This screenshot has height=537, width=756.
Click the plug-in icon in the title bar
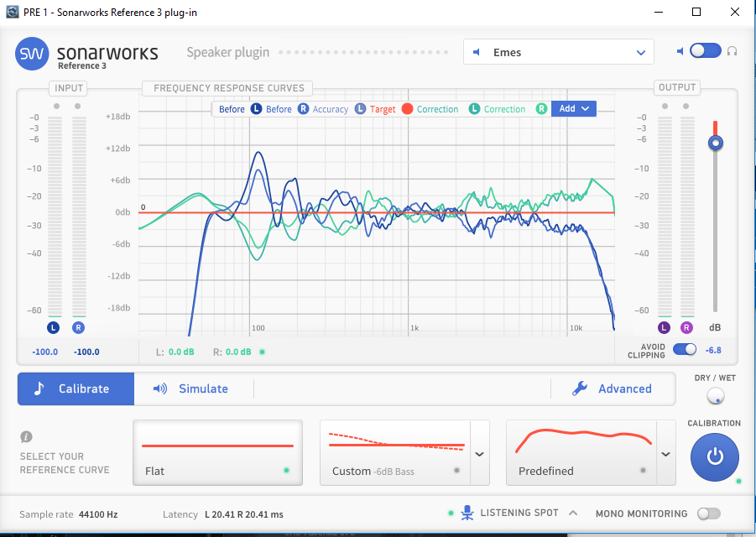point(12,12)
